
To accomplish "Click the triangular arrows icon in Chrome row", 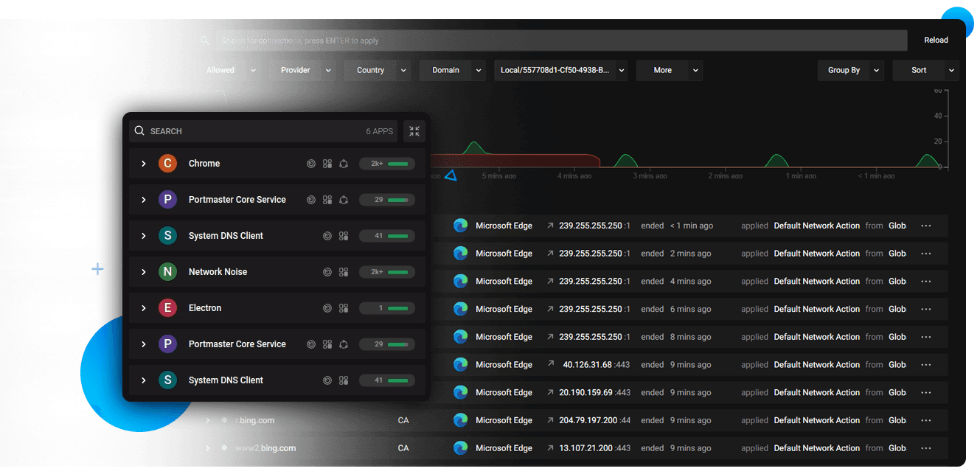I will (344, 164).
